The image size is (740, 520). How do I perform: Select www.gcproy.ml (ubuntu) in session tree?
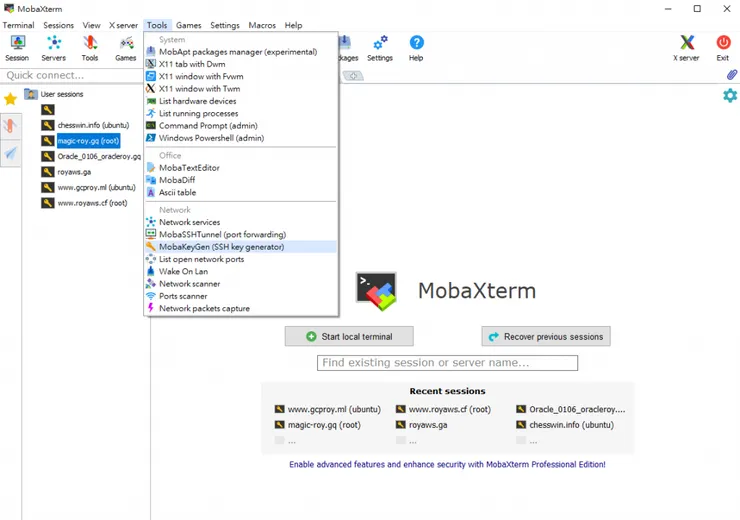[x=88, y=187]
